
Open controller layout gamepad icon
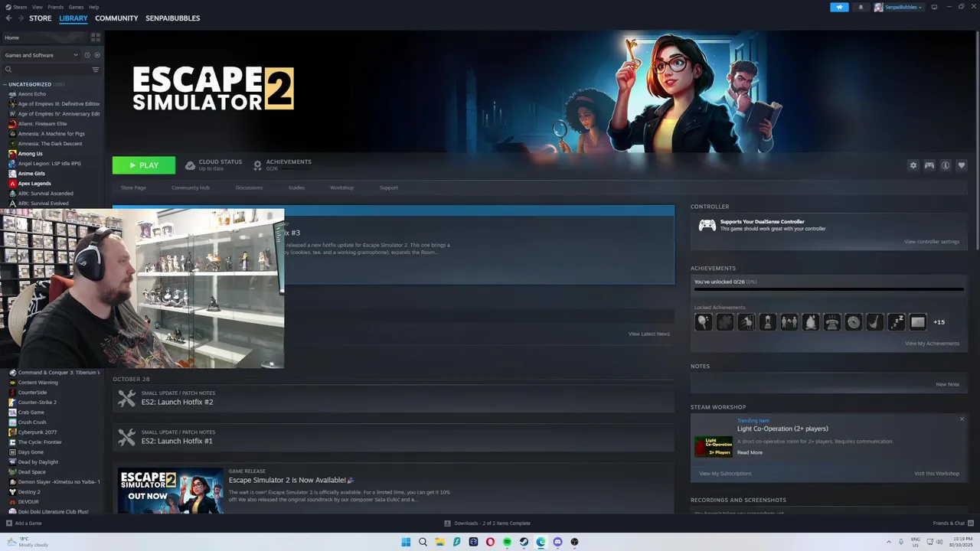click(x=929, y=165)
